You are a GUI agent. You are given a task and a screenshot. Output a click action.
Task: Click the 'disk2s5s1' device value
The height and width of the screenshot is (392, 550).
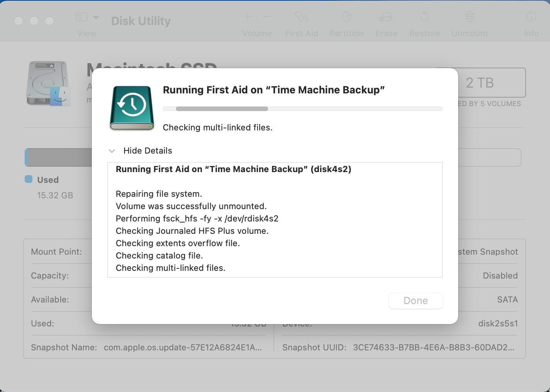click(x=498, y=324)
